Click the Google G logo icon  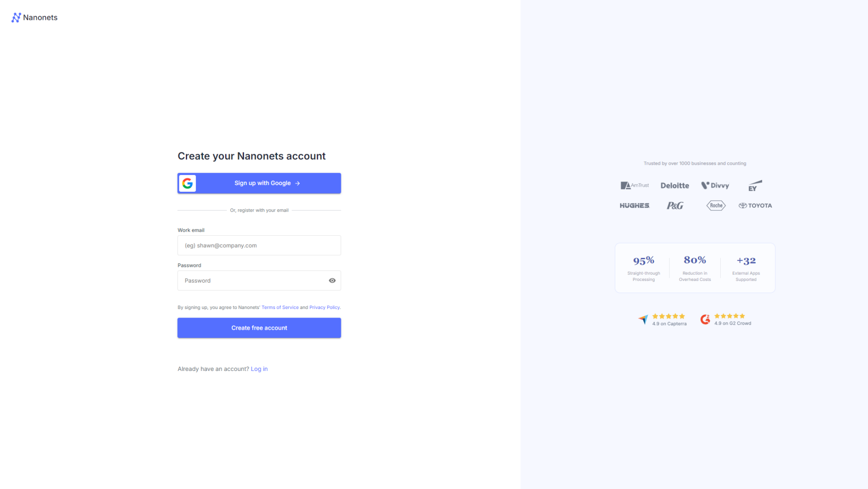188,183
